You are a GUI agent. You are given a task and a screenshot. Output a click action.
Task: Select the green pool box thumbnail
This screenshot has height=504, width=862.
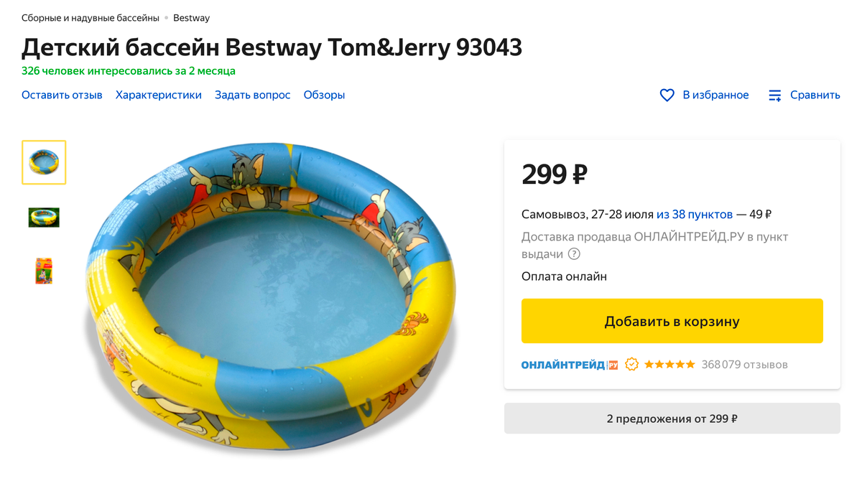click(x=44, y=217)
